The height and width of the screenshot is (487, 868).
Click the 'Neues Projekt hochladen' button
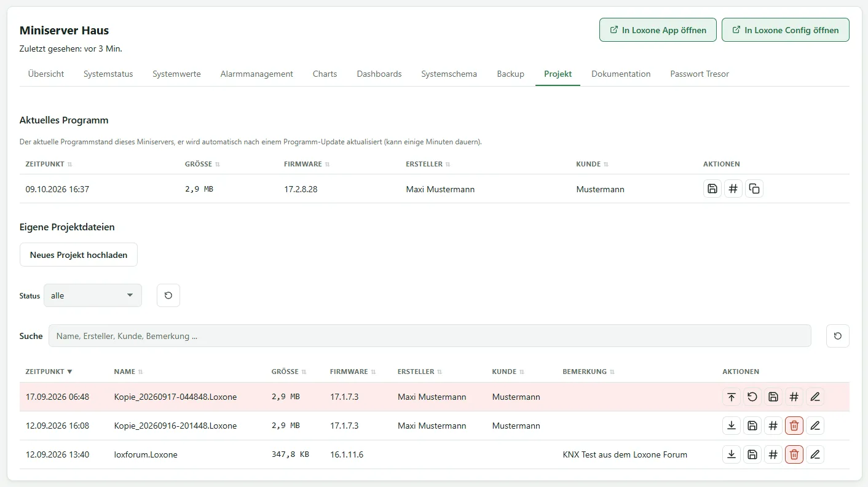click(x=79, y=255)
